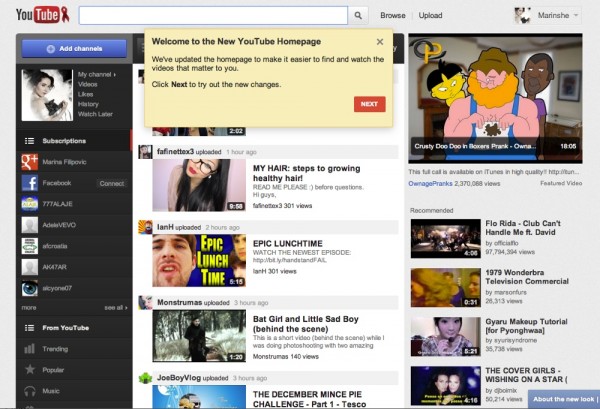Open the JoeBoyVlog uploader name
This screenshot has height=409, width=600.
tap(179, 378)
